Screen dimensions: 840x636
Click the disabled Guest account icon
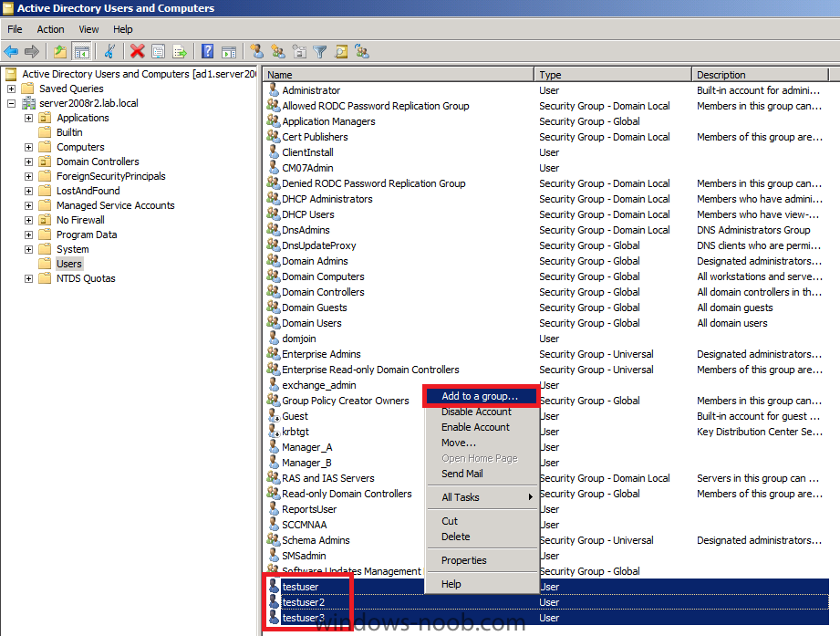pos(274,415)
